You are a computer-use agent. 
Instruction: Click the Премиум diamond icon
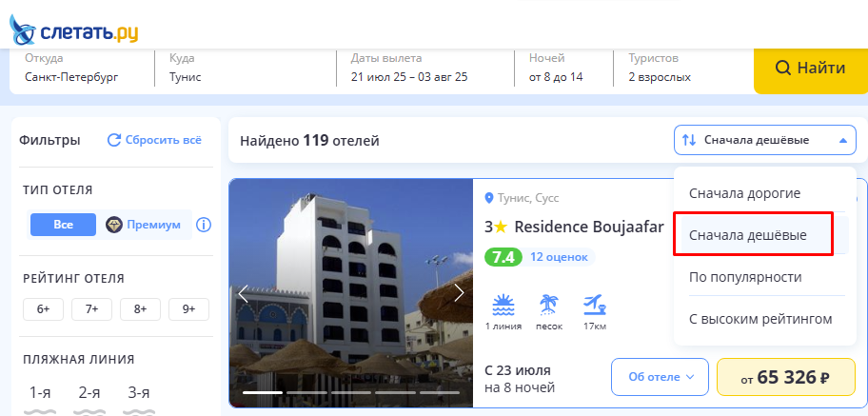point(113,225)
